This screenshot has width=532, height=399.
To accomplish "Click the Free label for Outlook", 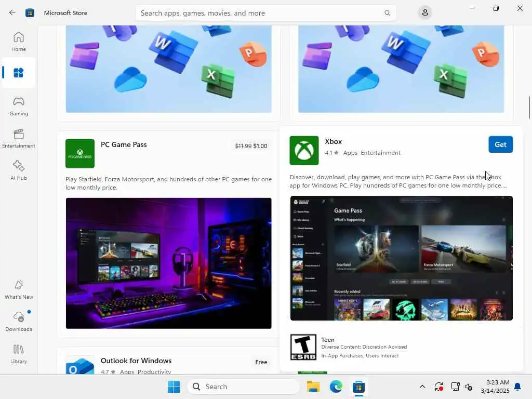I will point(261,362).
